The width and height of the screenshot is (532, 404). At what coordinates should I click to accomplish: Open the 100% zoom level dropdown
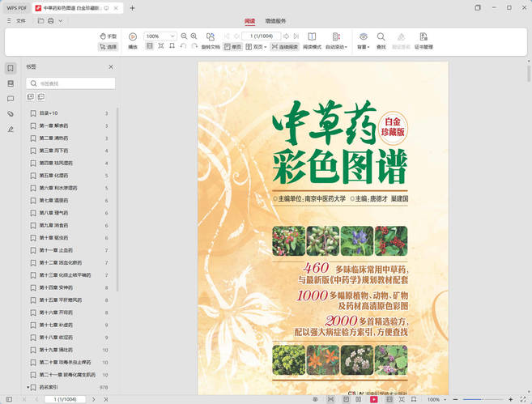click(172, 36)
